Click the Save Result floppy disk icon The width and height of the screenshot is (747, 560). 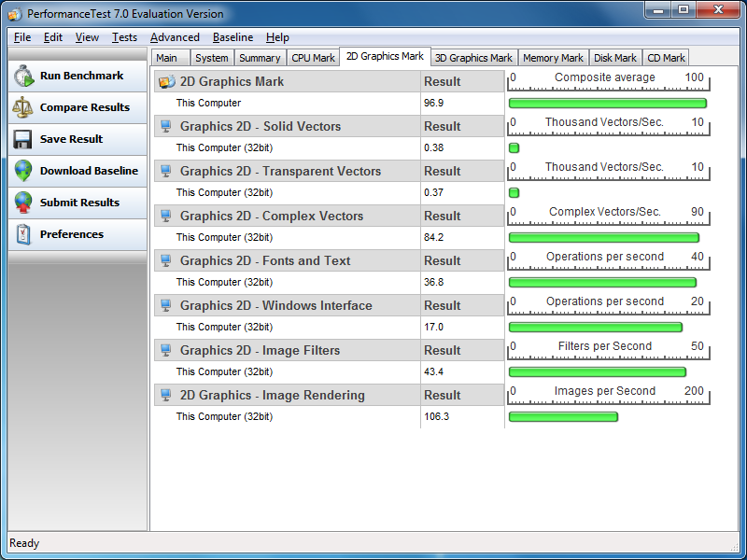click(22, 139)
